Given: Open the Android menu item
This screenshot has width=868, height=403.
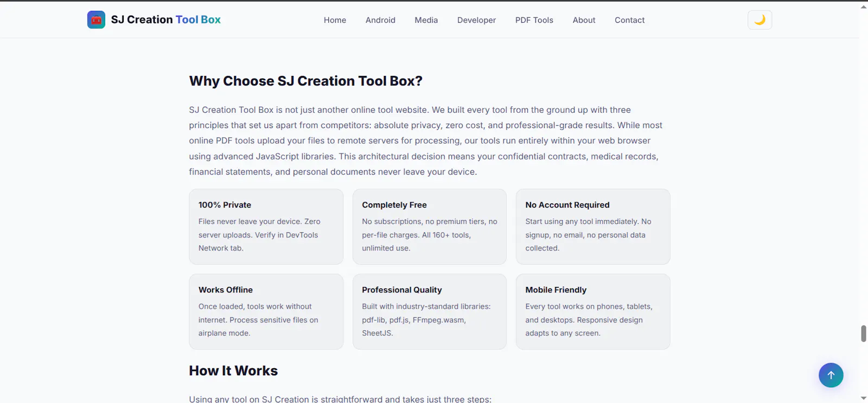Looking at the screenshot, I should click(380, 20).
